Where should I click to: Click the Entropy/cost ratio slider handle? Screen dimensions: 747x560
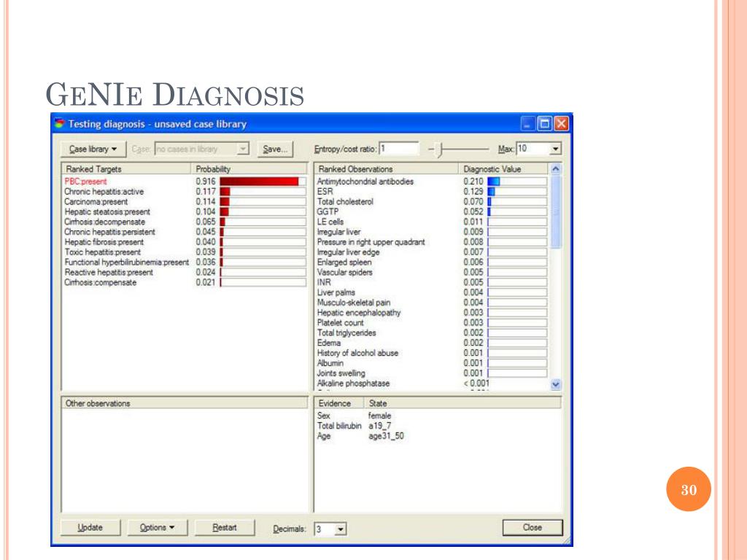441,149
